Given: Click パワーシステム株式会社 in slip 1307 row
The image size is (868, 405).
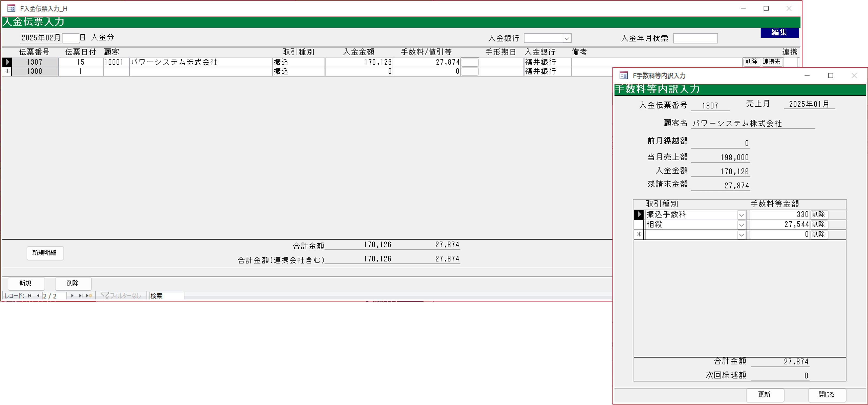Looking at the screenshot, I should click(201, 62).
